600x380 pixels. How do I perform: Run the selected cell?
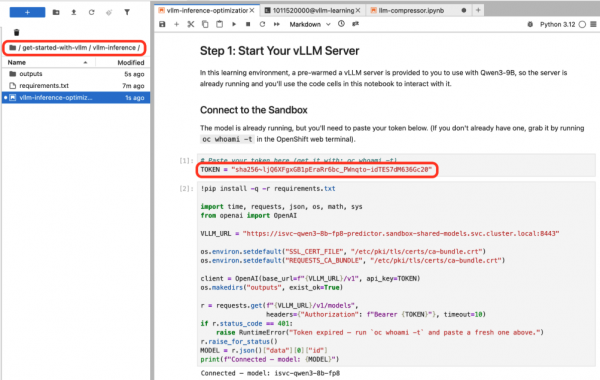click(234, 24)
